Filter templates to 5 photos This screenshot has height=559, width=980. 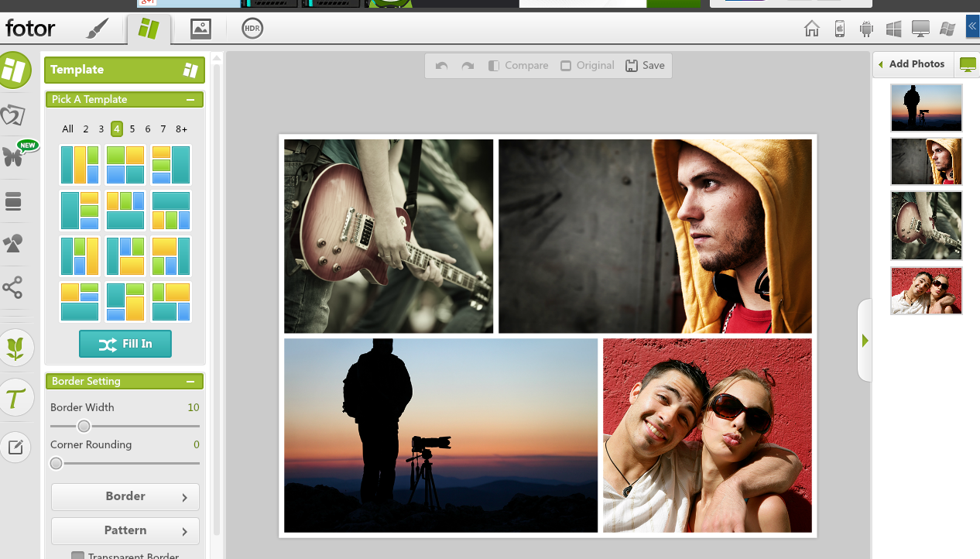[132, 129]
